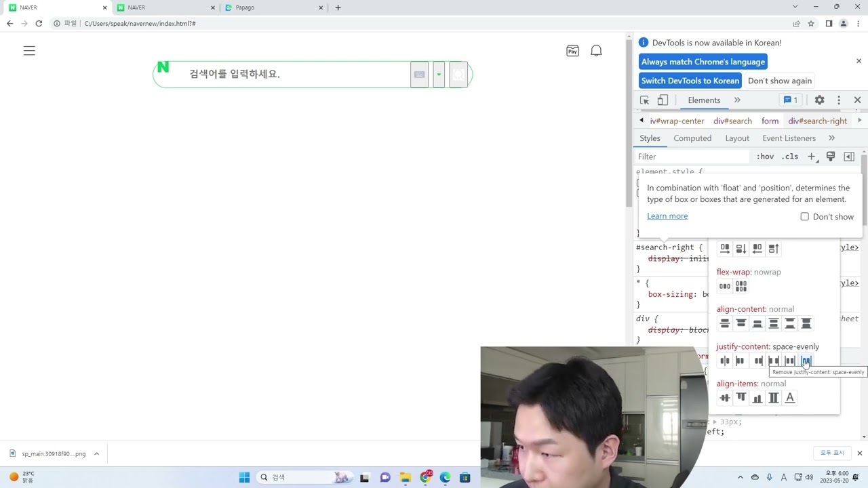Set align-items to flex-end
868x488 pixels.
tap(757, 398)
